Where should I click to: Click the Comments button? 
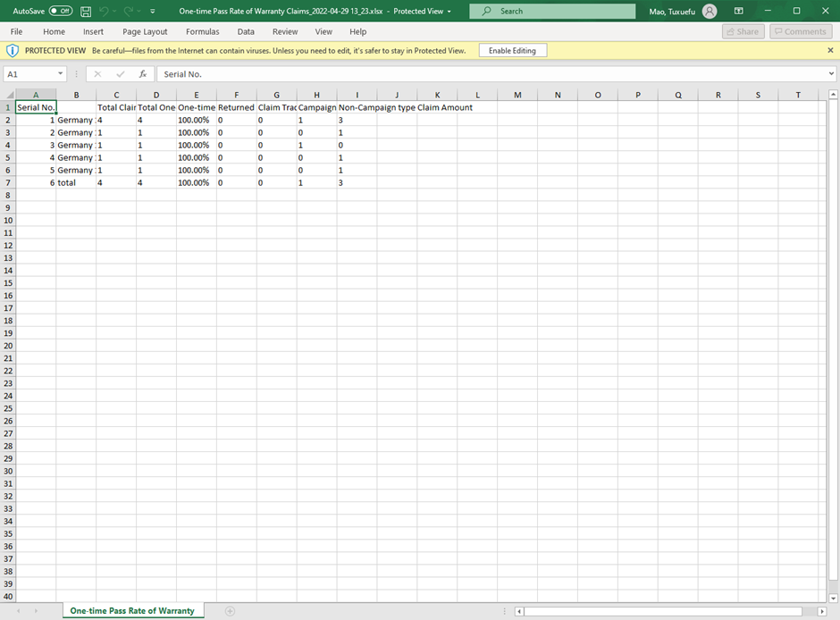(801, 31)
